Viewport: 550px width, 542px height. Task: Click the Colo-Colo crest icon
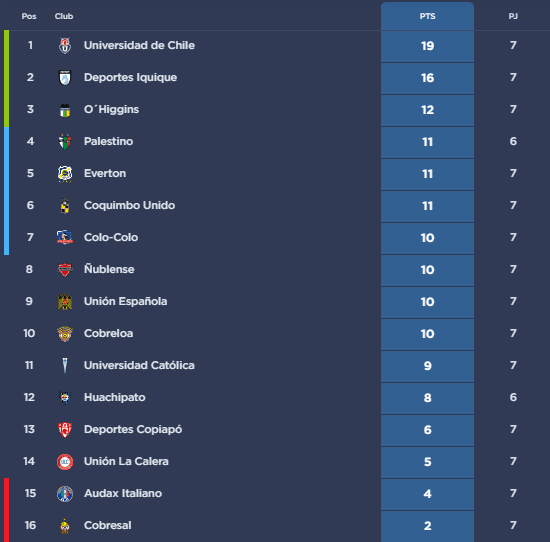65,237
